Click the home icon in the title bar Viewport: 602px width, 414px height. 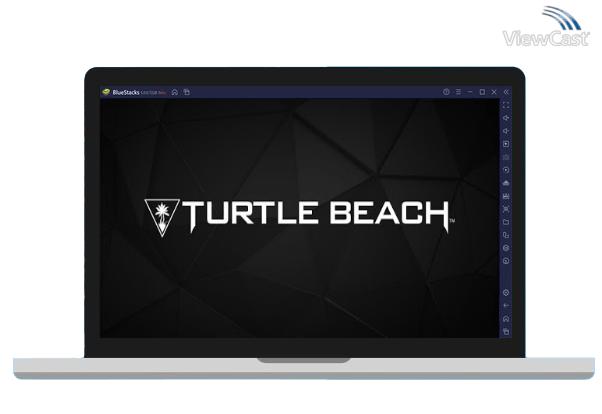click(175, 92)
